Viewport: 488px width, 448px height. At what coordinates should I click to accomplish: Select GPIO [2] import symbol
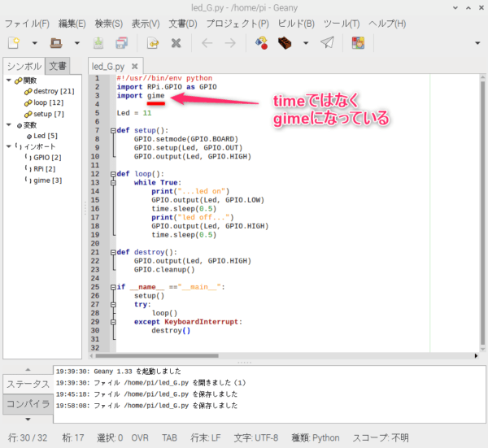[43, 158]
